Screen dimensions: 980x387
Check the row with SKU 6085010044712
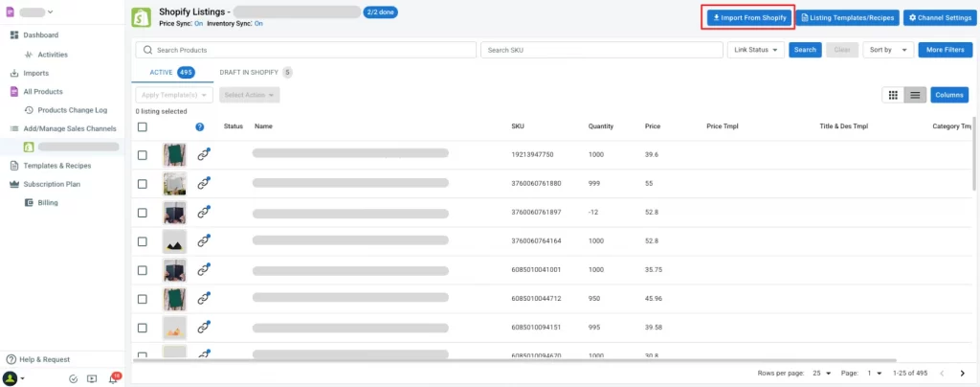coord(143,299)
